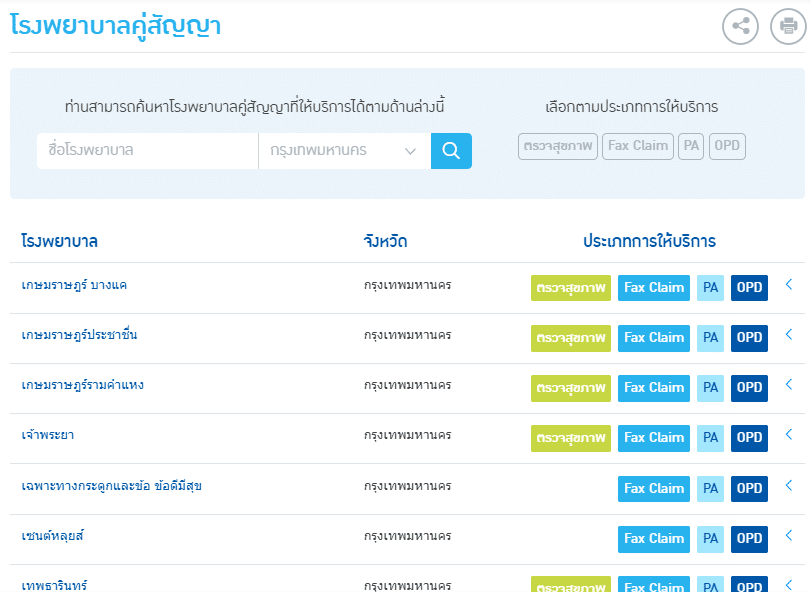Toggle the Fax Claim service filter

[638, 146]
